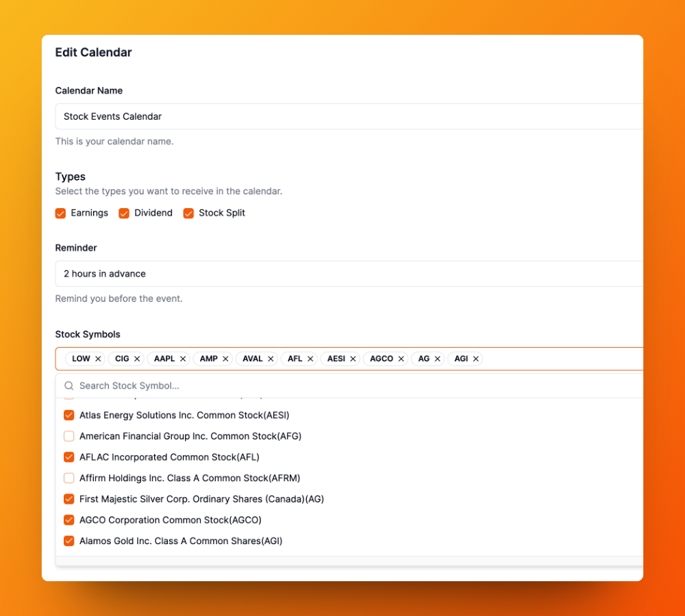Image resolution: width=685 pixels, height=616 pixels.
Task: Remove the AVAL symbol tag
Action: click(x=271, y=359)
